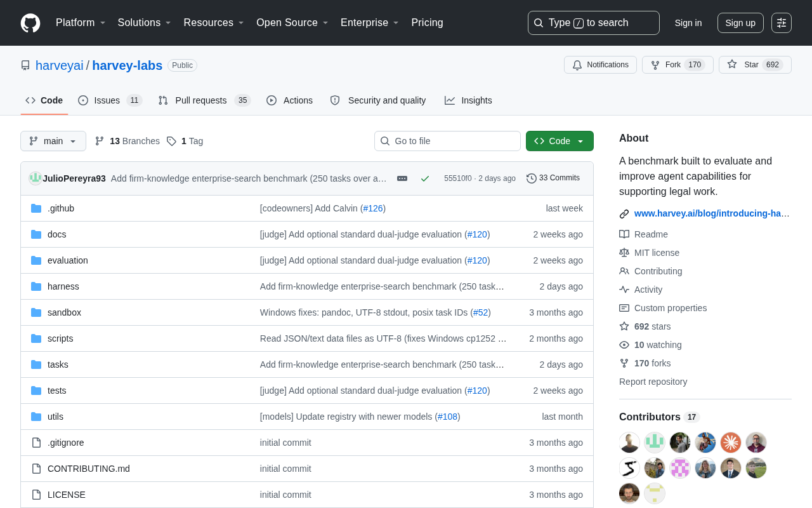Click the commit status green checkmark

(425, 178)
